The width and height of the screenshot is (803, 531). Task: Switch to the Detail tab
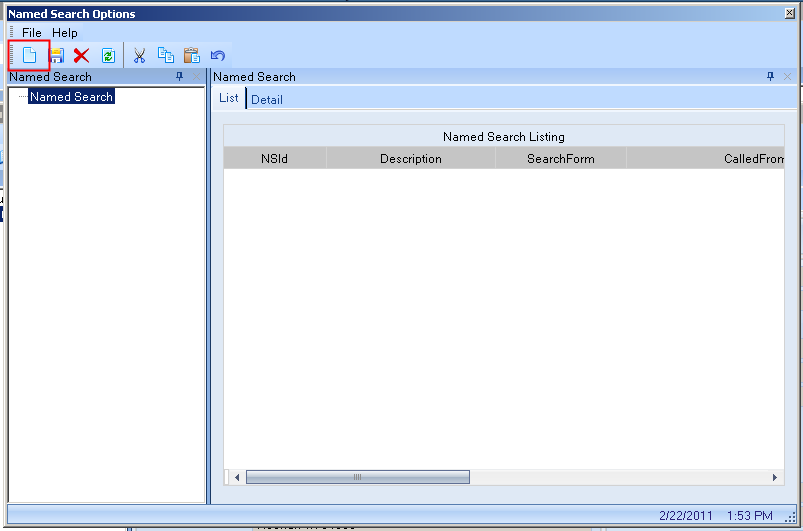click(267, 100)
